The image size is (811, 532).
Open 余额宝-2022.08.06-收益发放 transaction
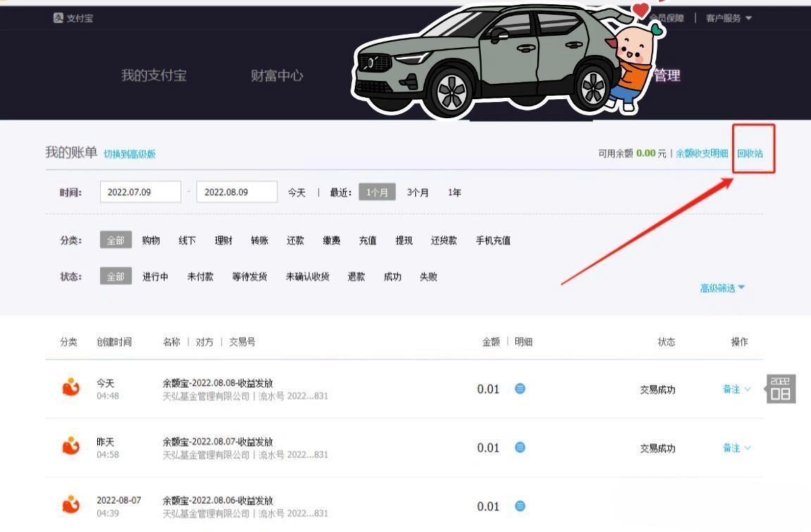click(x=218, y=500)
